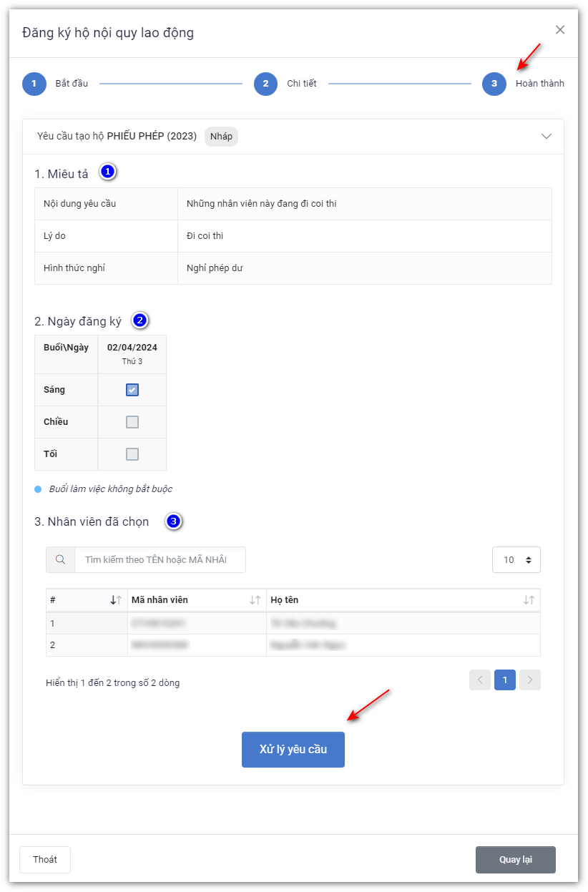
Task: Click the Thoát button
Action: [x=45, y=860]
